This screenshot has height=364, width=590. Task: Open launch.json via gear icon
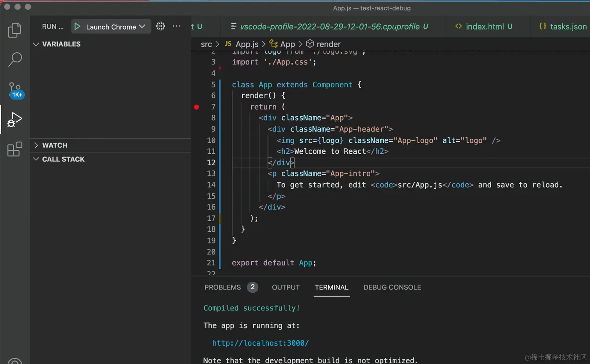(x=160, y=26)
